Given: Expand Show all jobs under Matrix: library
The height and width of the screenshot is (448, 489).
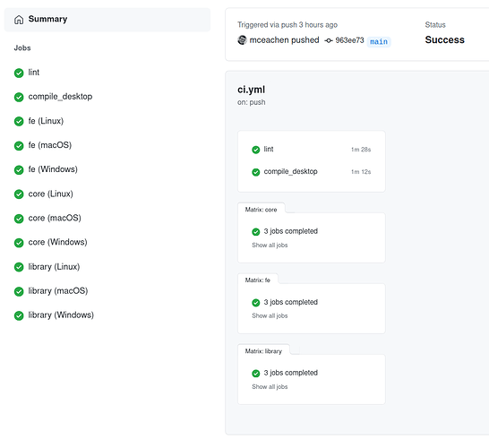Looking at the screenshot, I should 270,386.
